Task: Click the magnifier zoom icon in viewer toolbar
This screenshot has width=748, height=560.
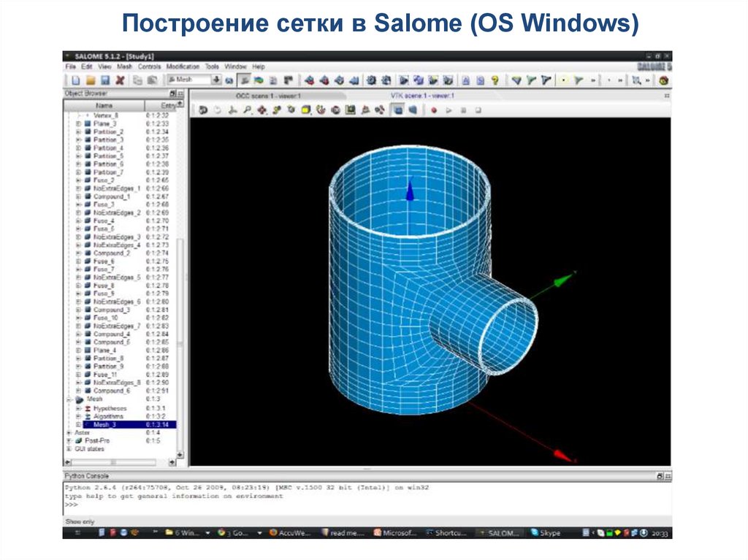Action: click(x=247, y=110)
